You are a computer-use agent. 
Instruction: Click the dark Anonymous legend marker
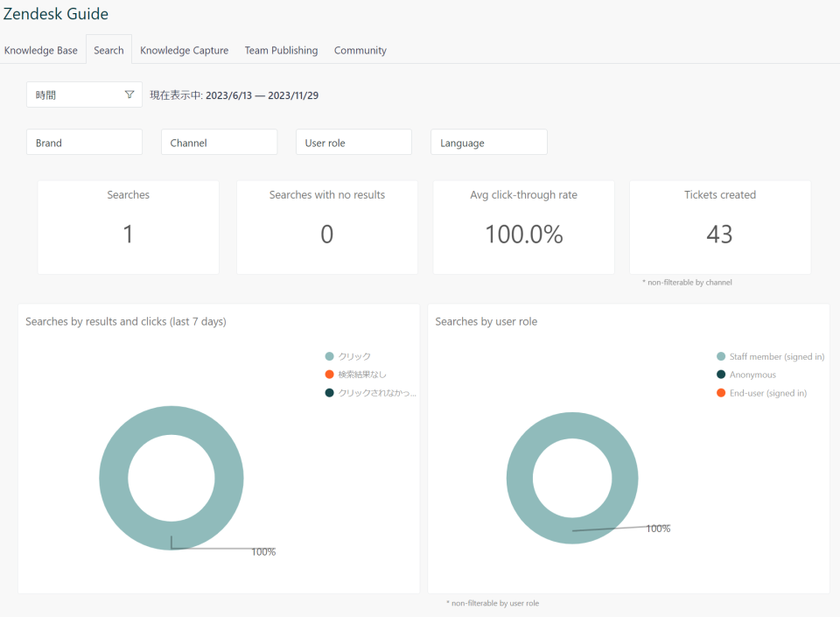click(720, 374)
